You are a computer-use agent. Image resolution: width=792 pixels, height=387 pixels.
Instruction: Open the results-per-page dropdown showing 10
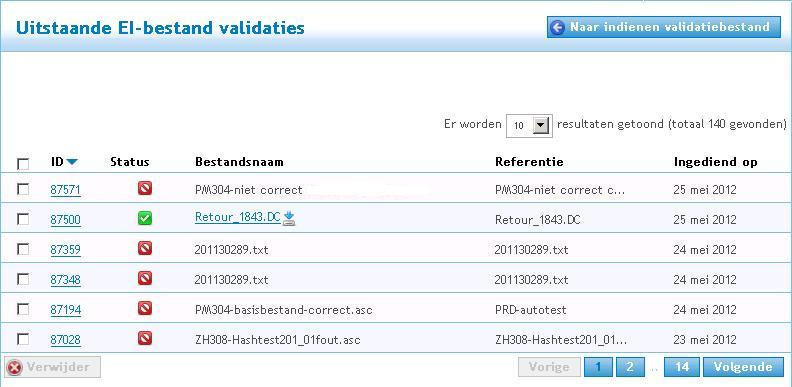(x=529, y=125)
